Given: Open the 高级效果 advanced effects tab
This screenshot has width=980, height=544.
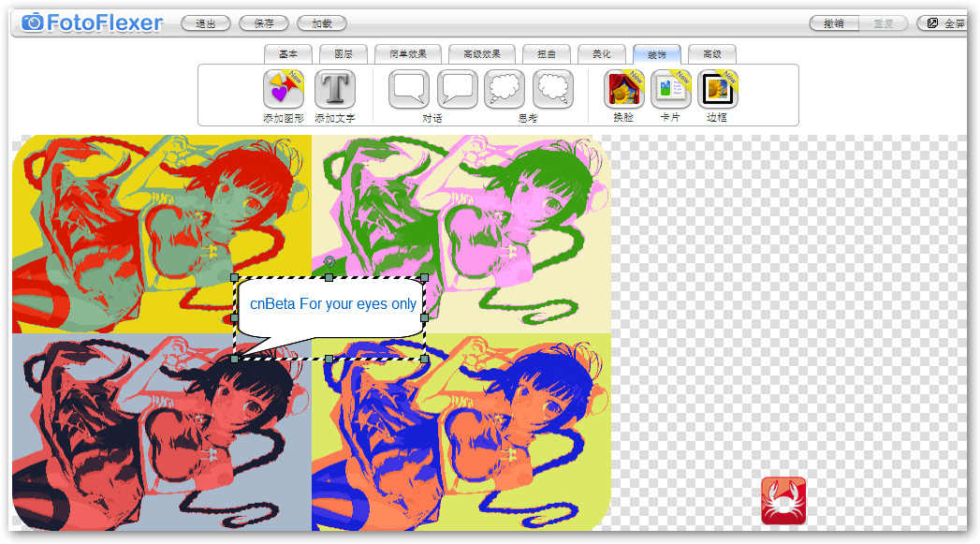Looking at the screenshot, I should 482,54.
